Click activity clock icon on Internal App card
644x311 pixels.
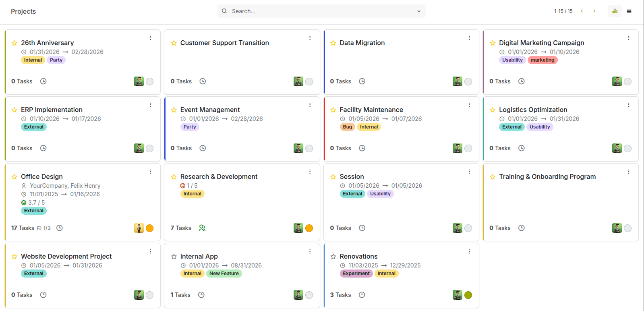coord(201,295)
